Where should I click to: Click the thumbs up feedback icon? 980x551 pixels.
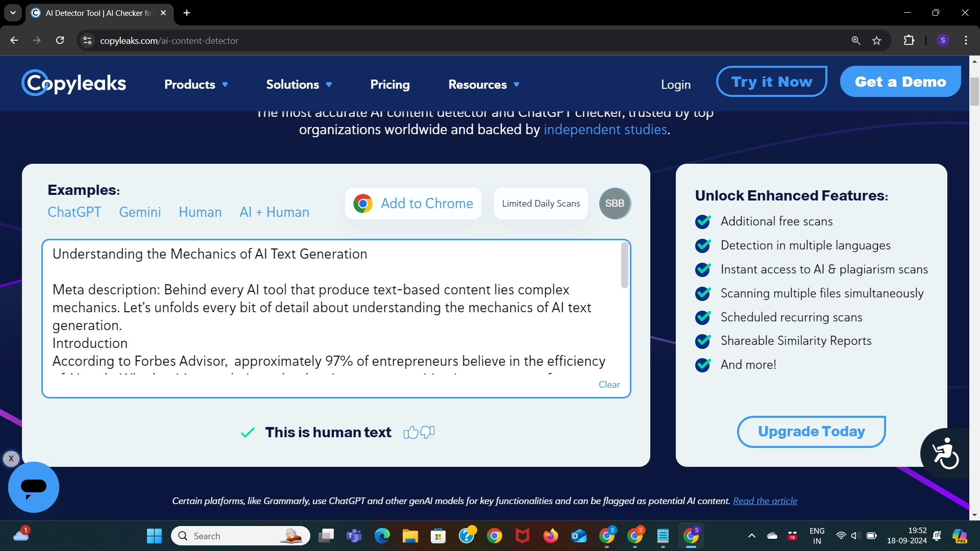coord(411,433)
